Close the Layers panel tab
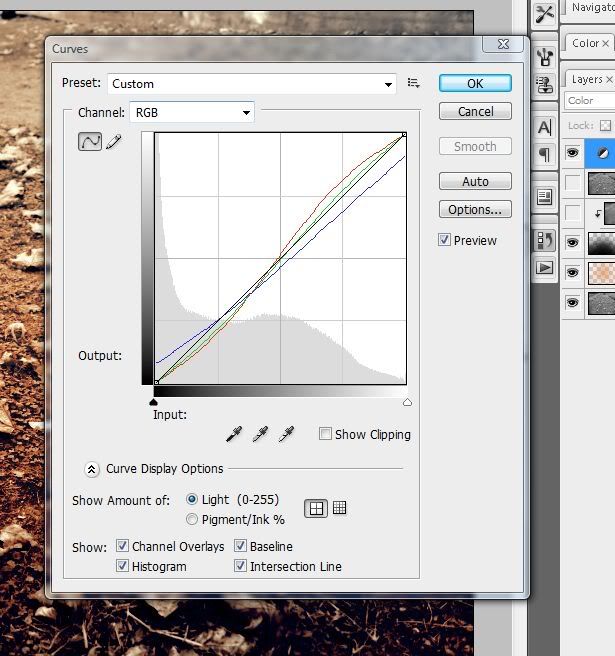Viewport: 615px width, 656px height. [609, 79]
